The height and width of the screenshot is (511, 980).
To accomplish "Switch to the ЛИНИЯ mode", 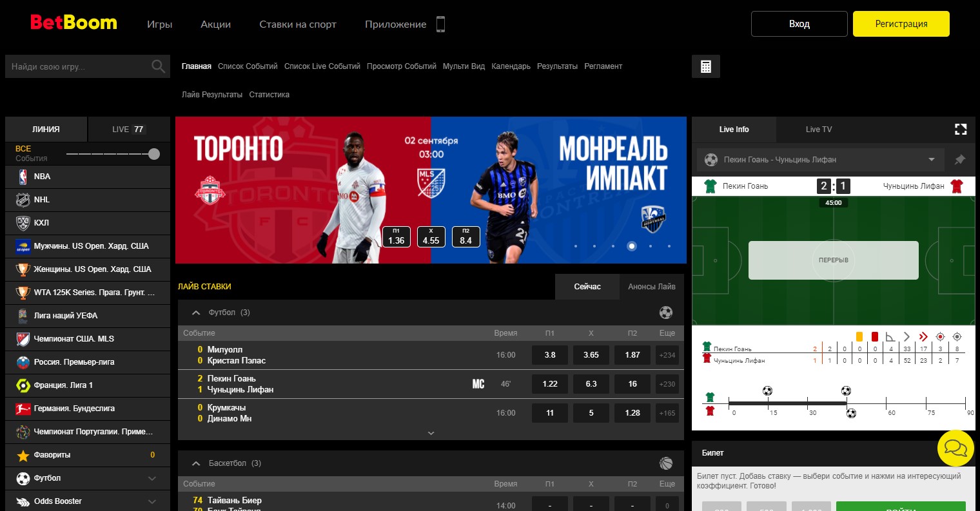I will coord(46,129).
